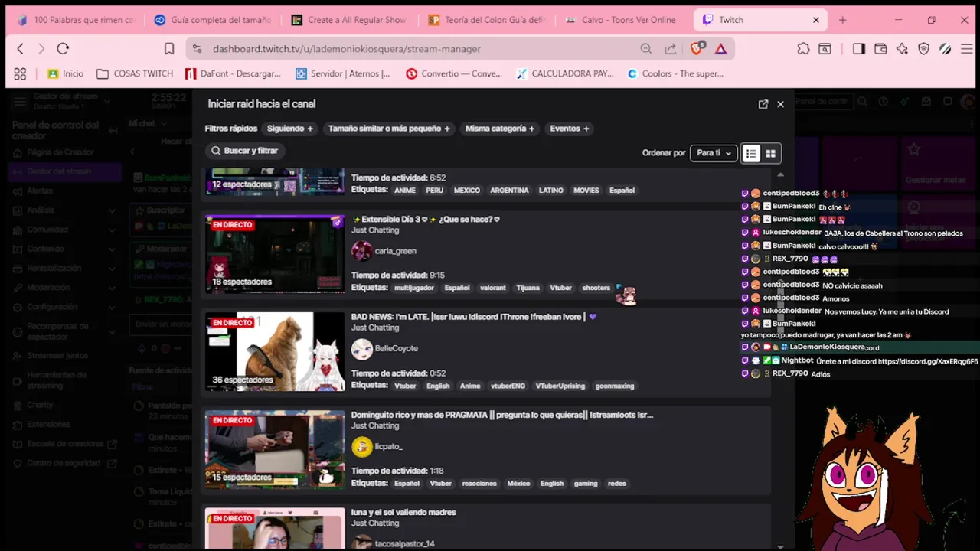Viewport: 980px width, 551px height.
Task: Click carla_green channel avatar
Action: pyautogui.click(x=362, y=251)
